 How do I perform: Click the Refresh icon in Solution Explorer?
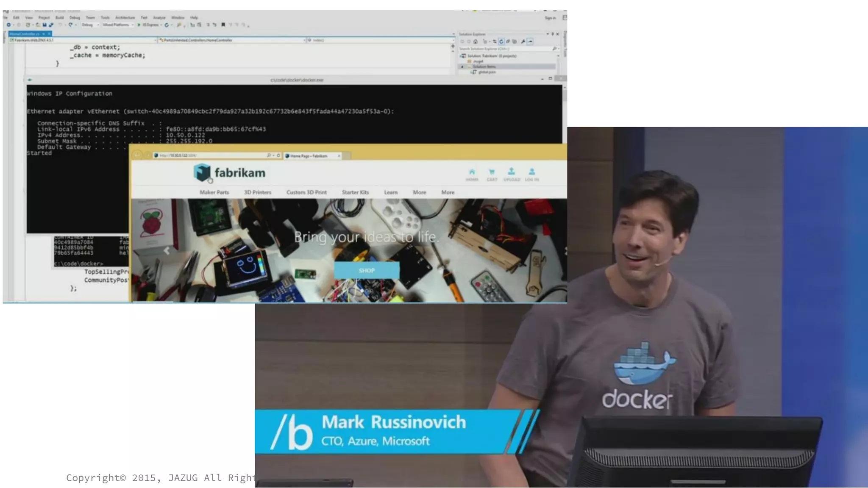[x=501, y=42]
